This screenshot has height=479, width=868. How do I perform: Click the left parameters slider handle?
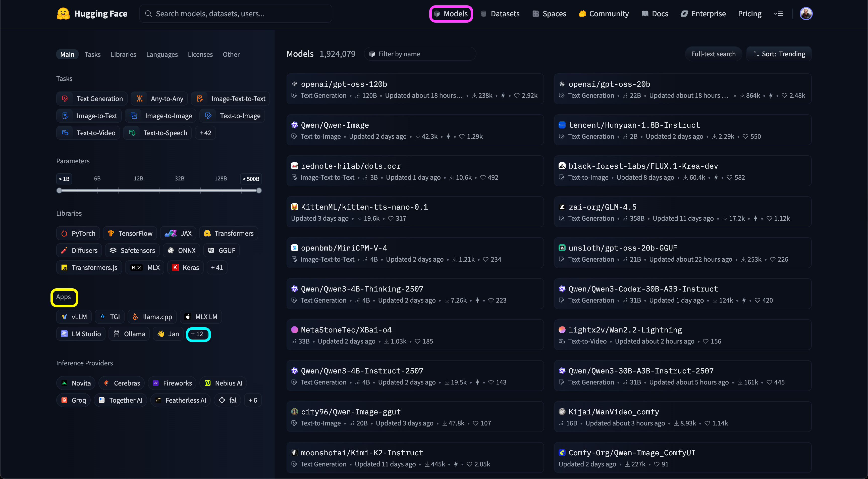tap(59, 190)
